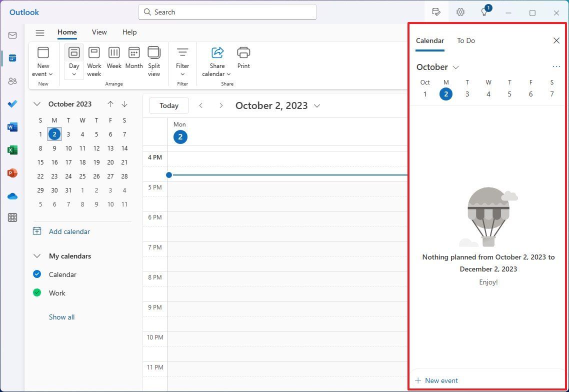Toggle visibility of the Work calendar
Screen dimensions: 569x392
pos(36,293)
